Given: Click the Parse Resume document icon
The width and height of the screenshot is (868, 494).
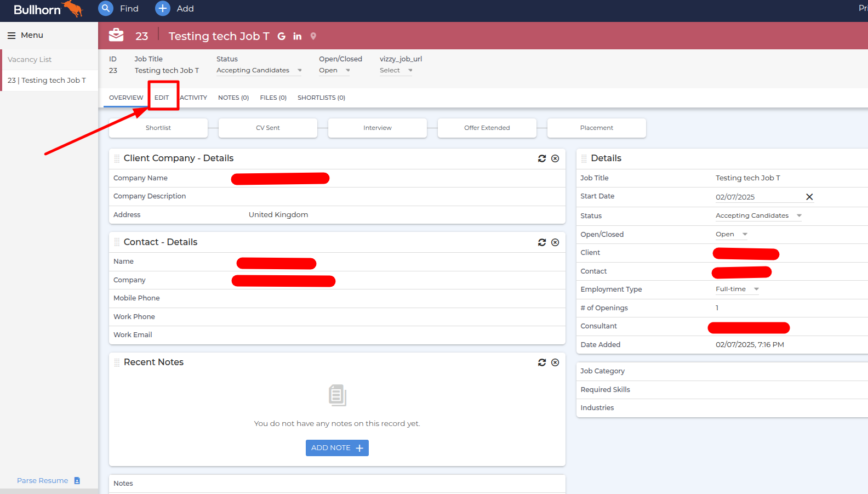Looking at the screenshot, I should (x=77, y=481).
